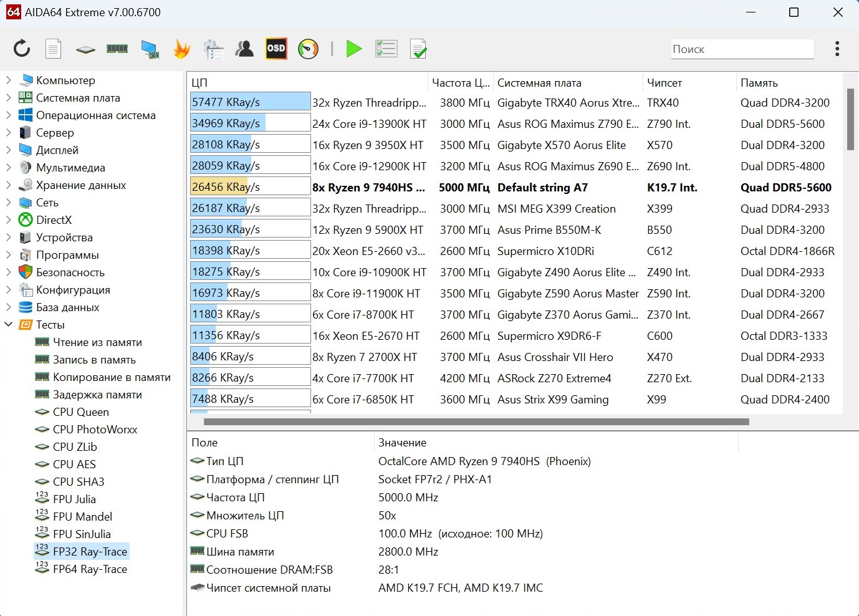Click the Refresh toolbar icon
Screen dimensions: 859x616
pos(22,49)
